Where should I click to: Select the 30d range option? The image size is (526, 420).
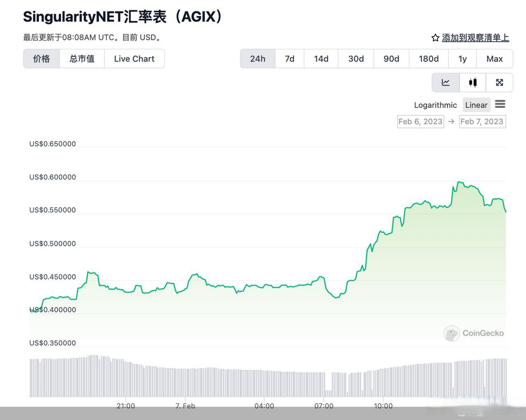[356, 59]
